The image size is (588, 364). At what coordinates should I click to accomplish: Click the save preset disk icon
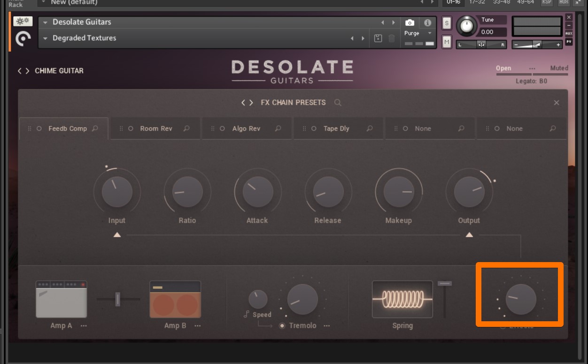point(378,39)
